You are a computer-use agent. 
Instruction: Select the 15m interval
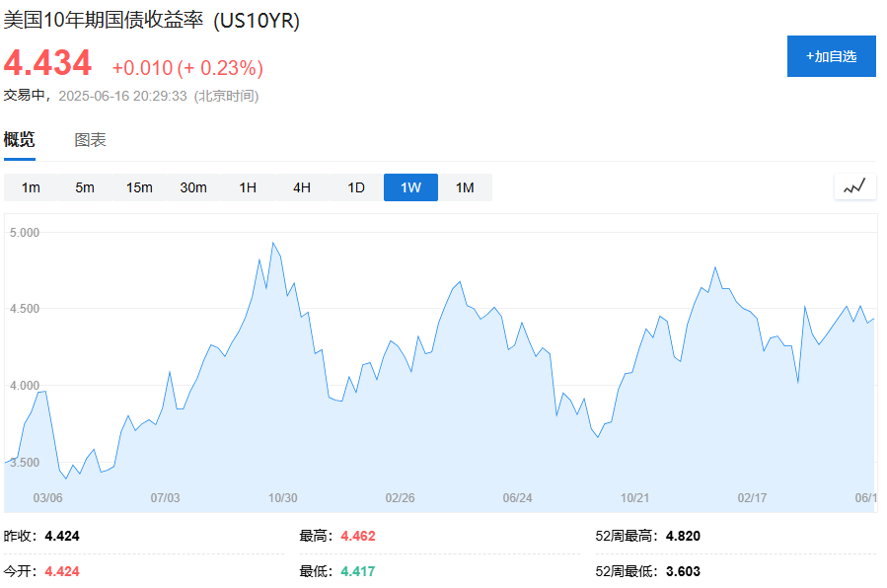coord(139,187)
